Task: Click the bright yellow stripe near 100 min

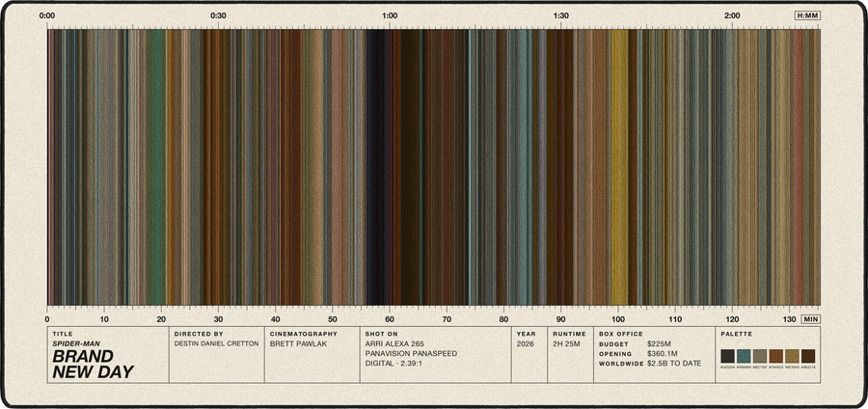Action: pos(619,167)
